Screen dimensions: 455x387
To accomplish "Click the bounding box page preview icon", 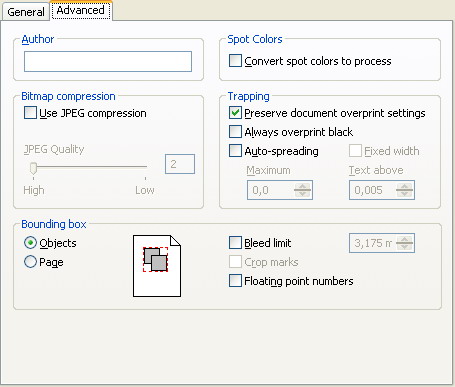I will pyautogui.click(x=157, y=266).
